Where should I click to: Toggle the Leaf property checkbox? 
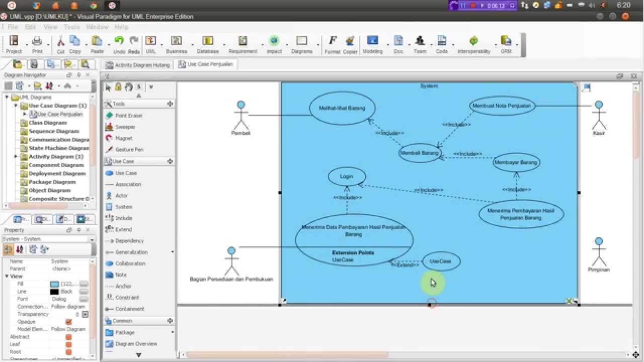click(x=69, y=344)
